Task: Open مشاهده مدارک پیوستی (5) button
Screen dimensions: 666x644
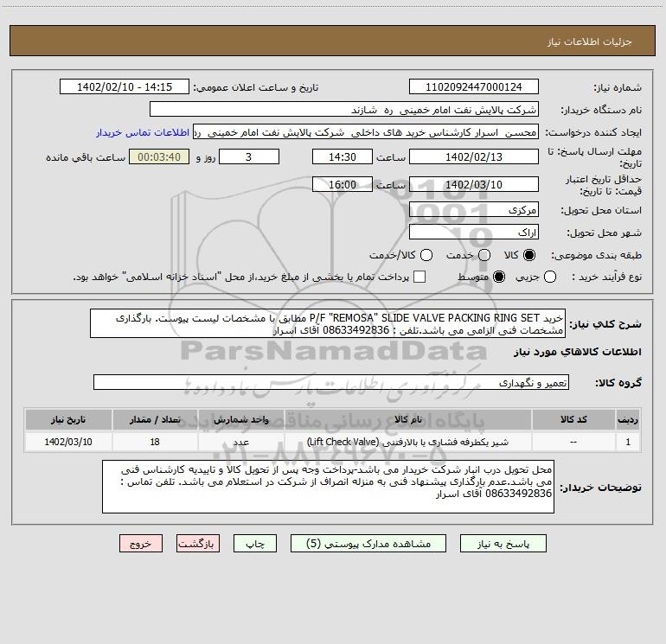Action: click(x=368, y=544)
